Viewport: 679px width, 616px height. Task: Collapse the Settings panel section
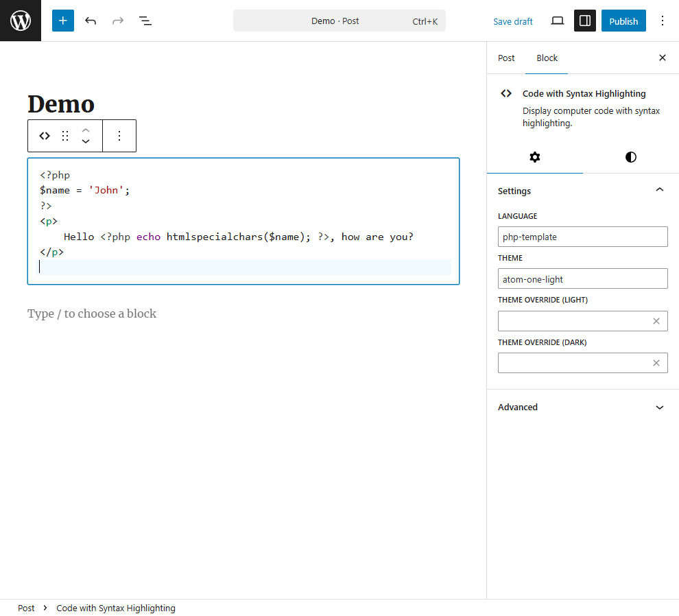[660, 190]
